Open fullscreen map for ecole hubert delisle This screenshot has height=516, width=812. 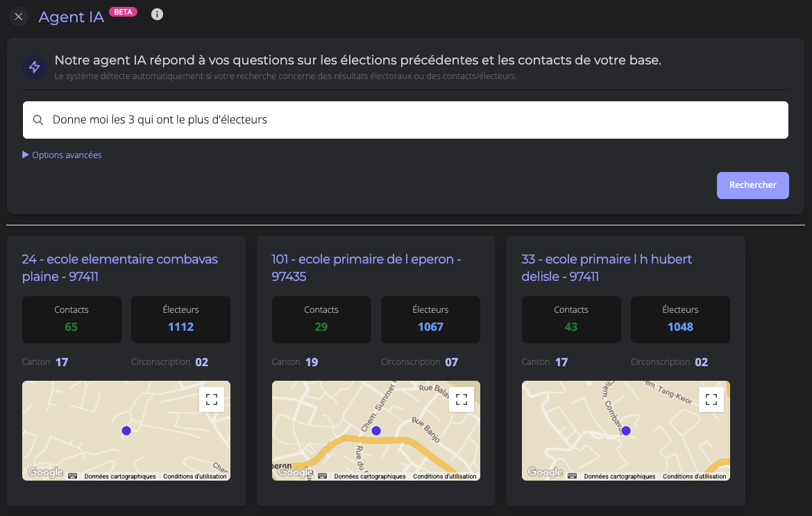click(711, 399)
